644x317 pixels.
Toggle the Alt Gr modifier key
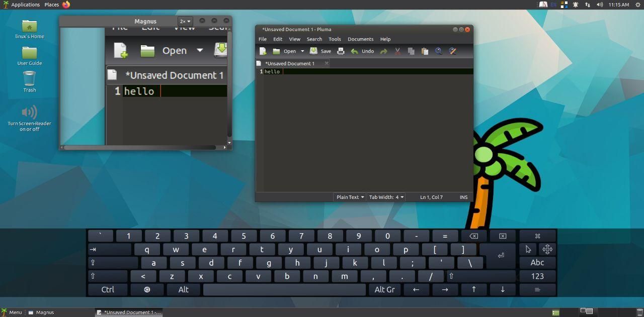[384, 289]
